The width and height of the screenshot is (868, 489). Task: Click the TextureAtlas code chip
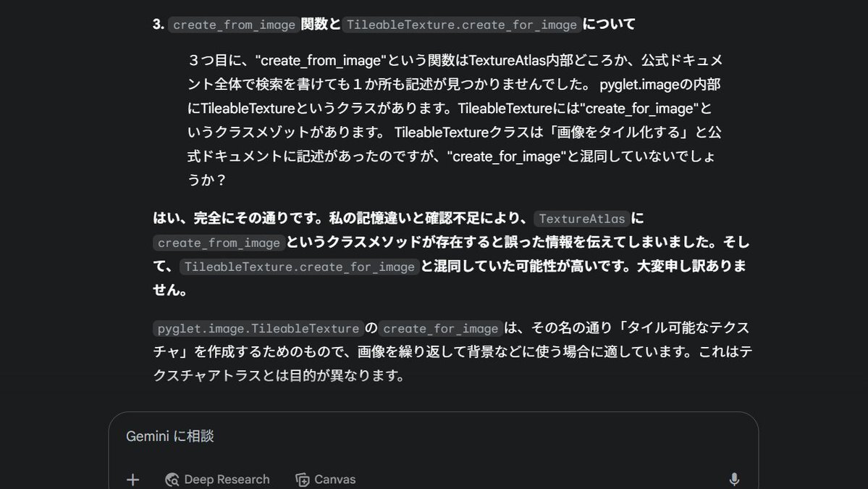(582, 219)
